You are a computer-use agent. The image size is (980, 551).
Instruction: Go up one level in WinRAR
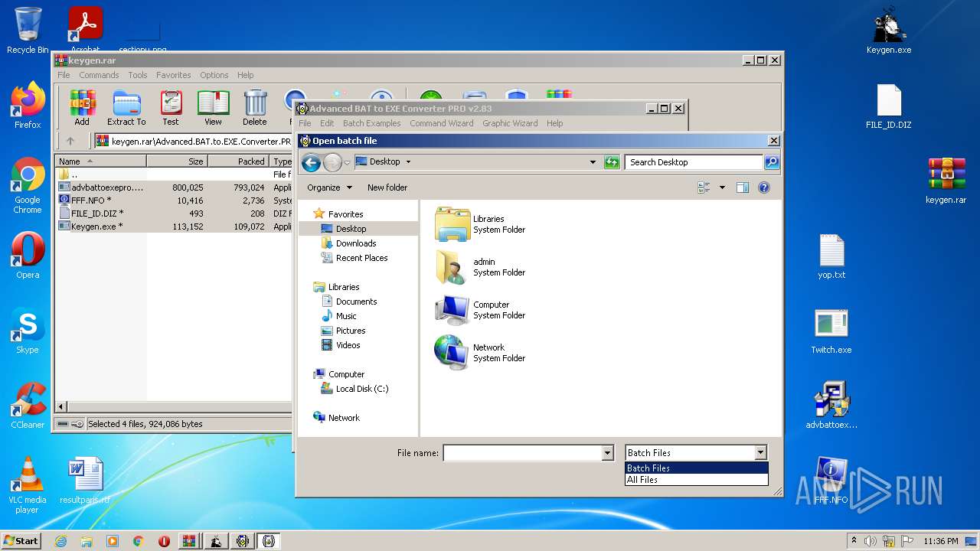70,141
